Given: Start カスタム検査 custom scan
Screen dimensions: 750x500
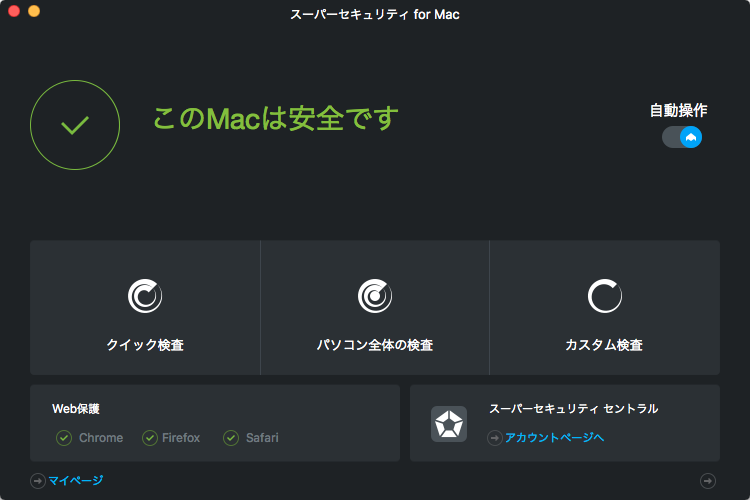Looking at the screenshot, I should [605, 307].
